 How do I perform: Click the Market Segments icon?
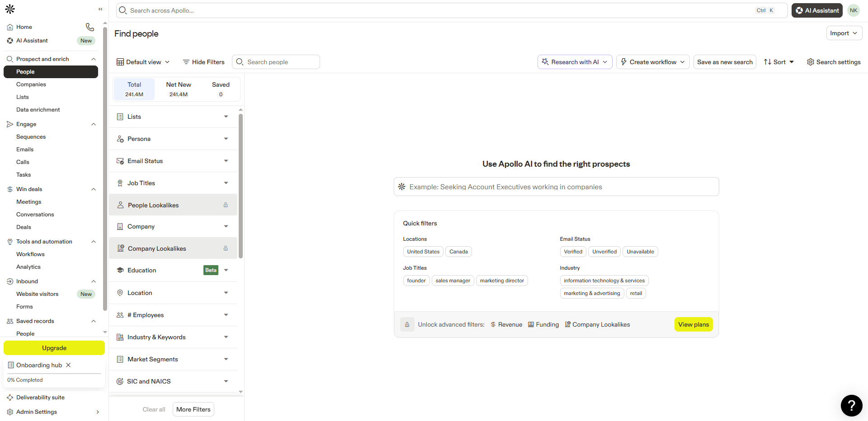120,359
